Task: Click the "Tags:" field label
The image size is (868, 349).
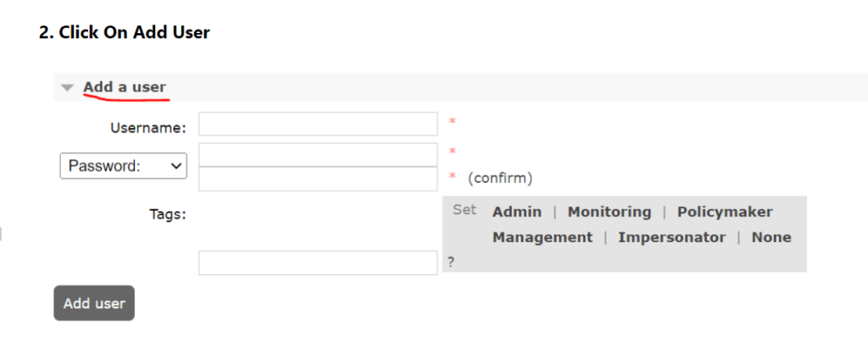Action: [x=168, y=213]
